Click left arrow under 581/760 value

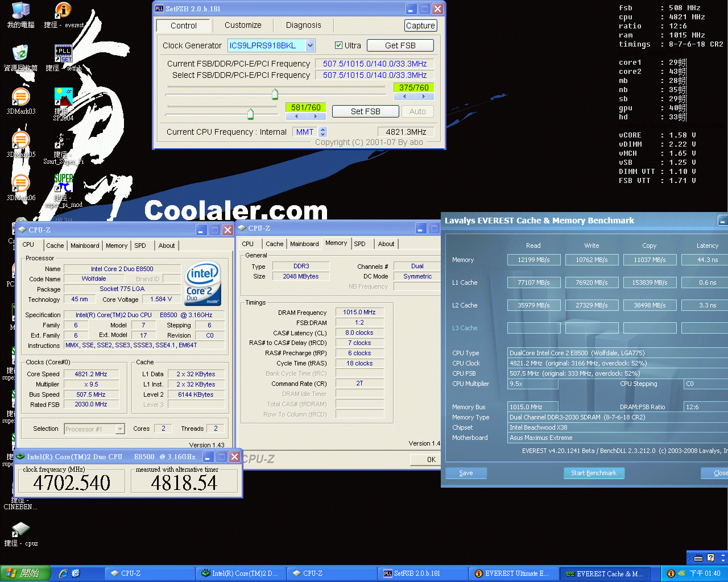(296, 117)
